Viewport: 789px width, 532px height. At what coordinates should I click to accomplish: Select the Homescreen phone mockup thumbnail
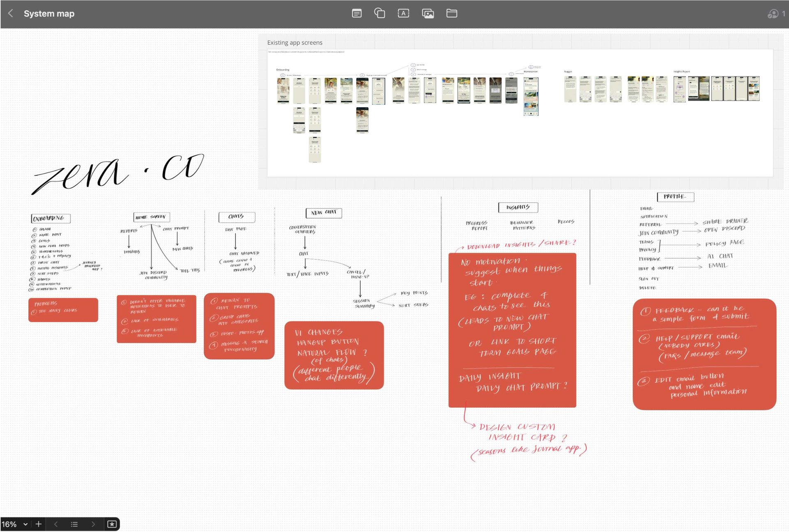531,96
